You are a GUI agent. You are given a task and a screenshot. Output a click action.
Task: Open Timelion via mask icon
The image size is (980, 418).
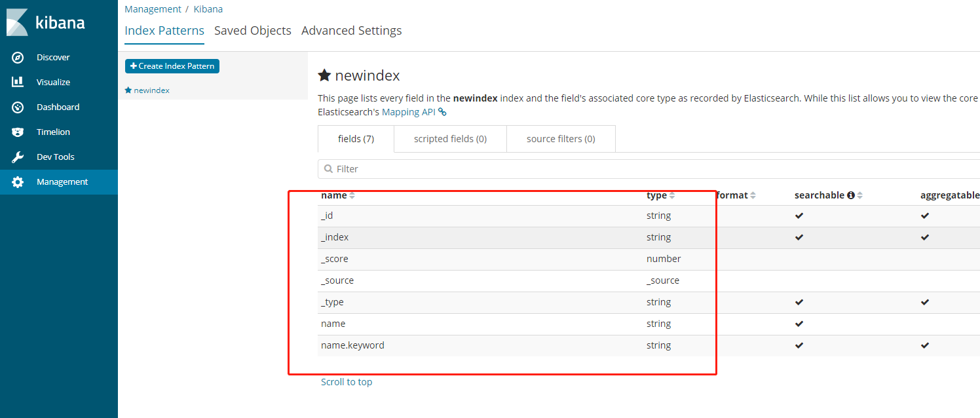click(18, 132)
